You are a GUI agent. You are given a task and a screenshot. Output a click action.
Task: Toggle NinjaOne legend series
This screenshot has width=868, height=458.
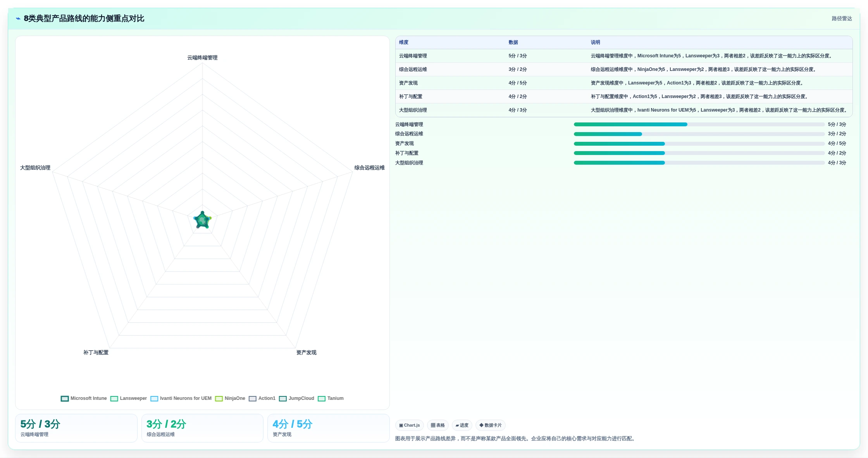230,398
